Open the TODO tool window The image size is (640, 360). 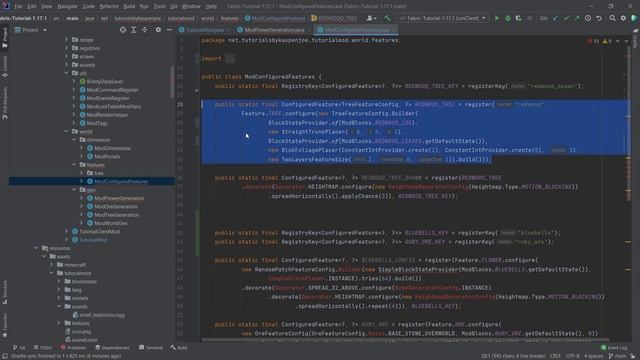coord(43,348)
